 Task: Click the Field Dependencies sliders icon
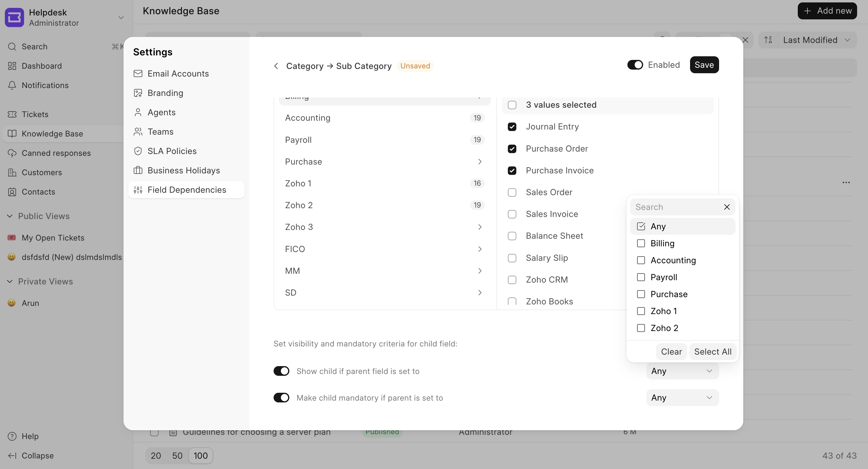coord(138,190)
